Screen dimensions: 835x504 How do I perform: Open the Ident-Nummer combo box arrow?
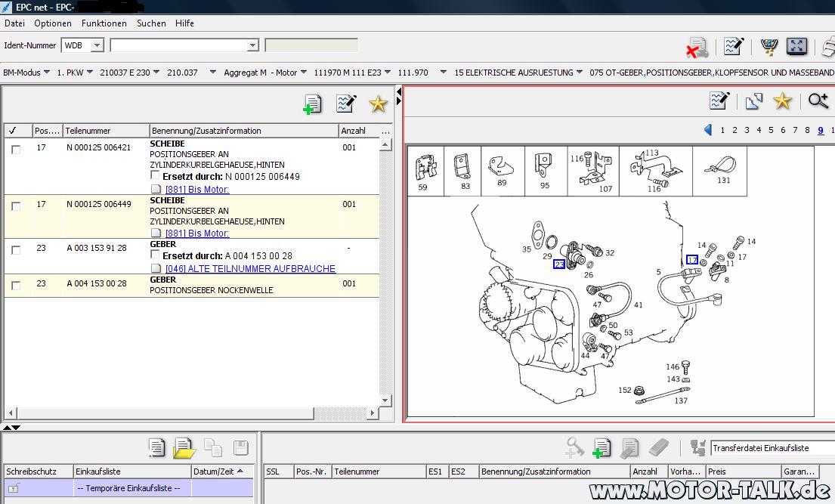click(x=253, y=45)
